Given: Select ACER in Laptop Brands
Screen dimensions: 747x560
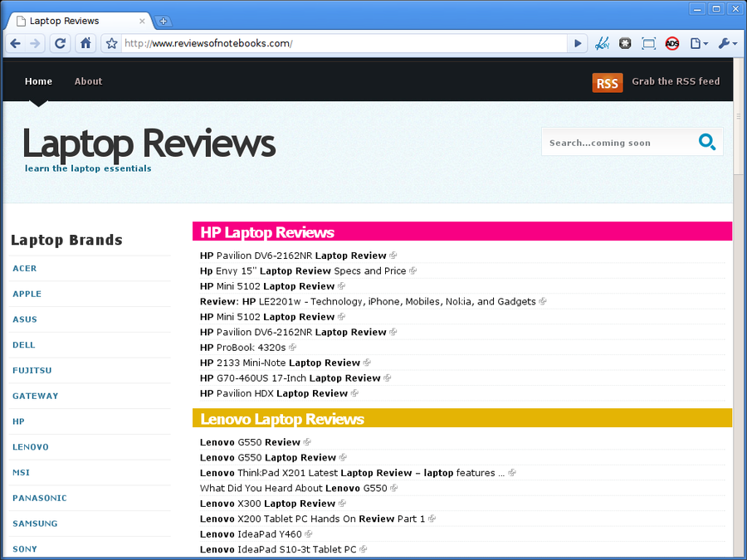Looking at the screenshot, I should pyautogui.click(x=25, y=269).
